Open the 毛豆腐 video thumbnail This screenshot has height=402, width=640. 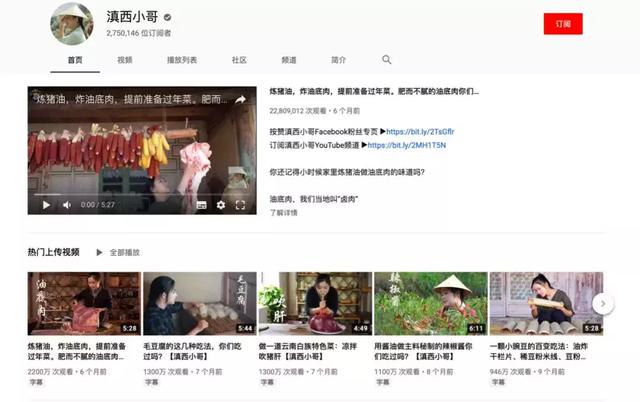click(x=200, y=304)
